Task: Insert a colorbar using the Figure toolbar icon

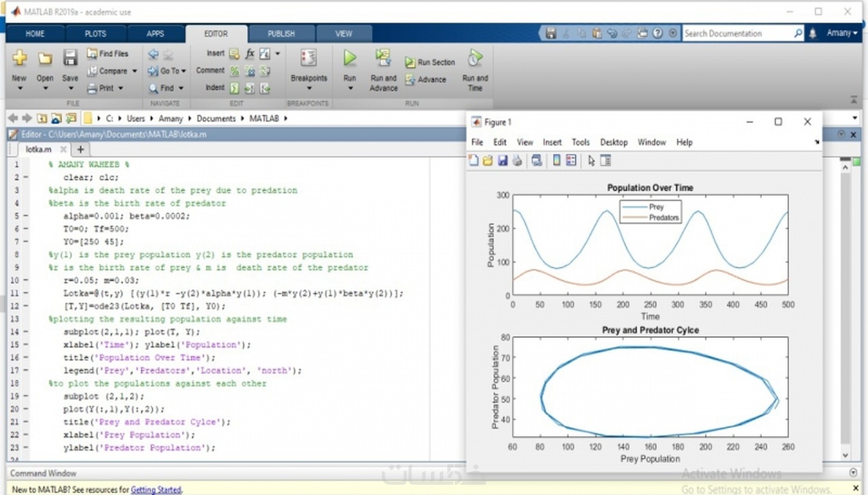Action: [x=556, y=160]
